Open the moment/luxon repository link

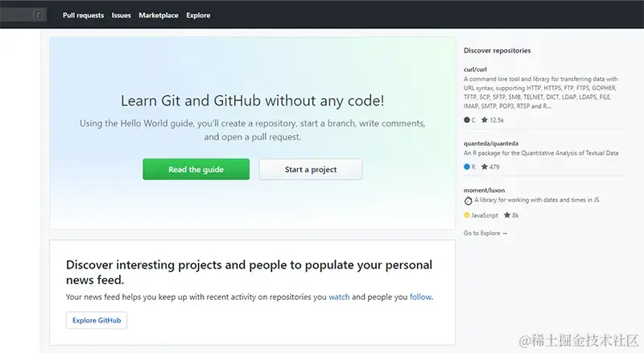point(485,190)
